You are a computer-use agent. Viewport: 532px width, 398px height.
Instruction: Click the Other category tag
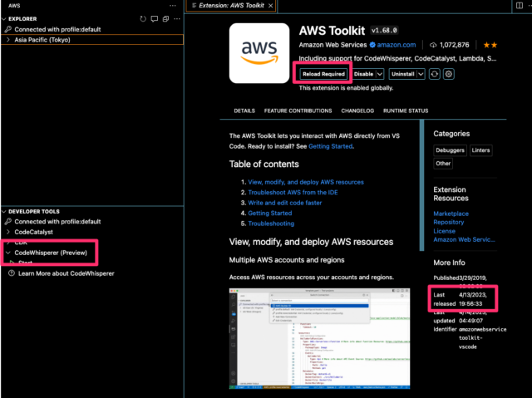pos(443,164)
